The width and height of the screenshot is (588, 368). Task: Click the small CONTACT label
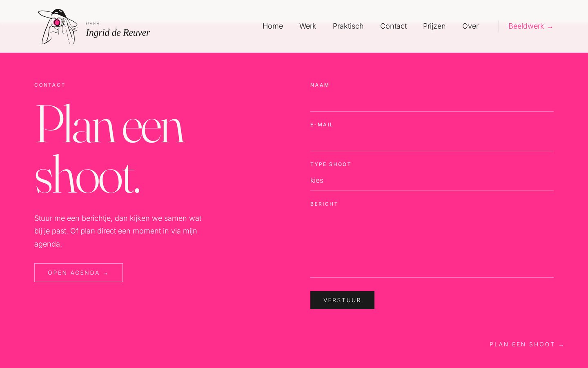tap(50, 85)
